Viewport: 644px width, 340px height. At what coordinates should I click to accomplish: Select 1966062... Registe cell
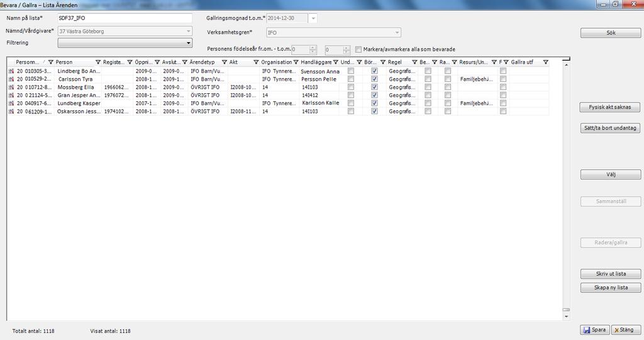click(x=116, y=87)
